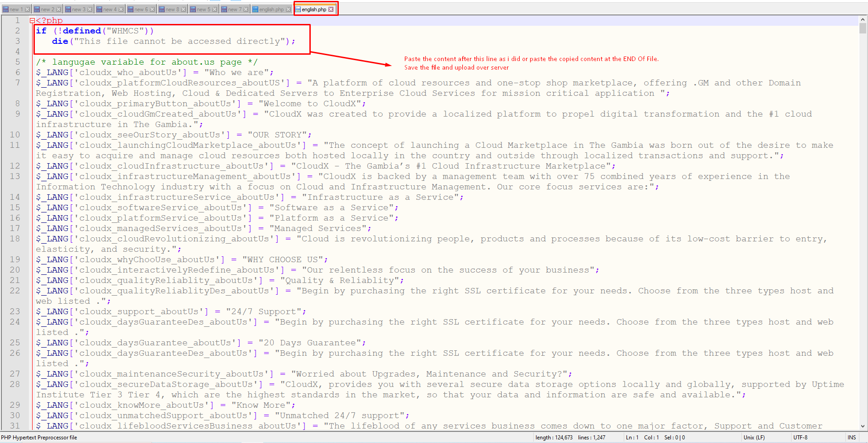
Task: Close the inactive english.php tab
Action: (289, 9)
